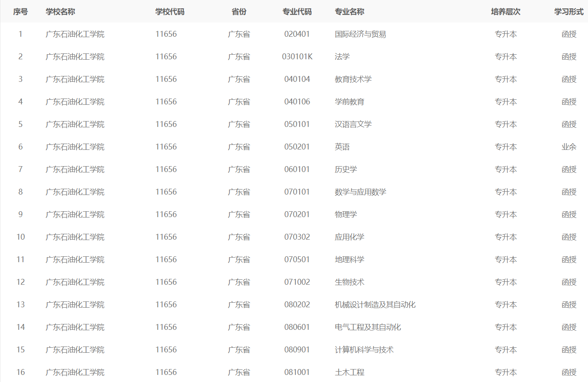Screen dimensions: 588x382
Task: Click major code 060101
Action: (297, 169)
